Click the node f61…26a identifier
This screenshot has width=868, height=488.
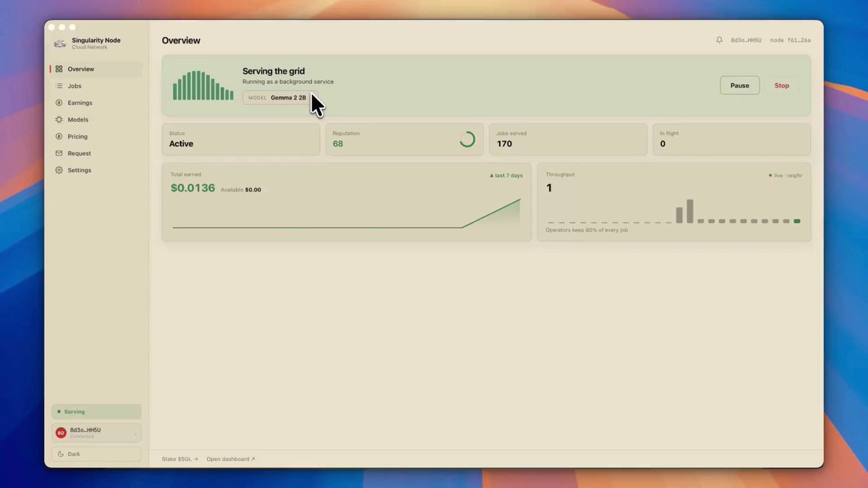click(x=791, y=40)
